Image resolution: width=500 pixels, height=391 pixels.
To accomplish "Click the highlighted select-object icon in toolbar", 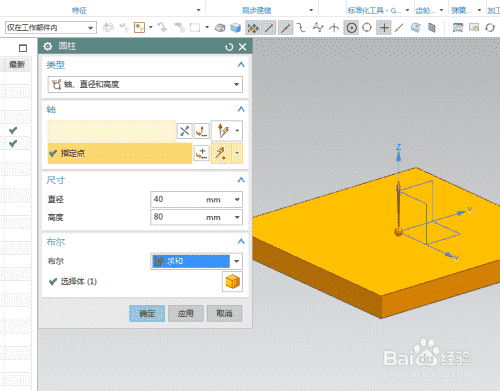I will [x=139, y=27].
